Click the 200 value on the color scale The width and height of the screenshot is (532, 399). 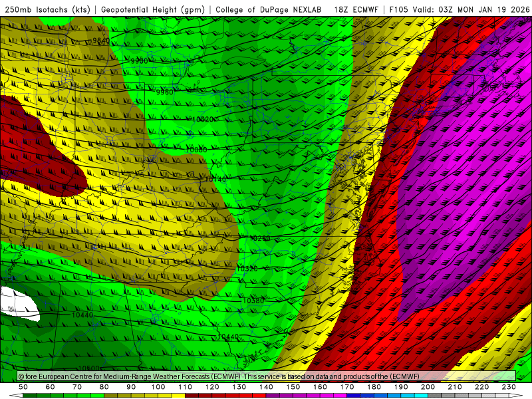pyautogui.click(x=428, y=387)
